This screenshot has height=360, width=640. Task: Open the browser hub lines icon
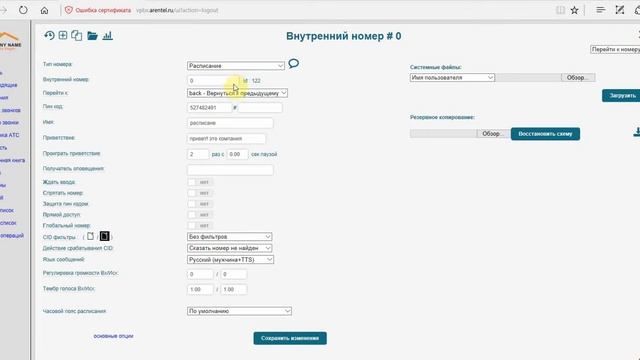[x=600, y=10]
